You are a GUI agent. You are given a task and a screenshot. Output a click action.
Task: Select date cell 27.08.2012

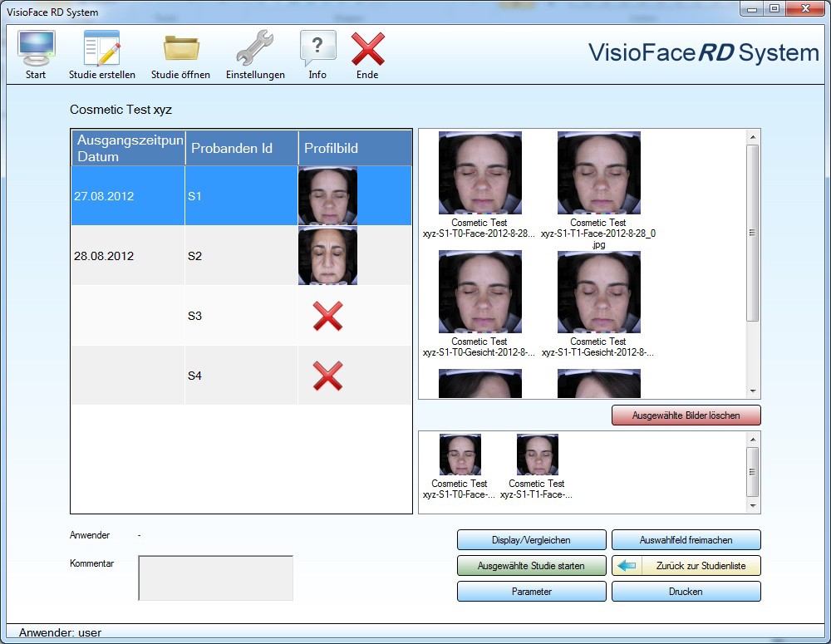[128, 196]
